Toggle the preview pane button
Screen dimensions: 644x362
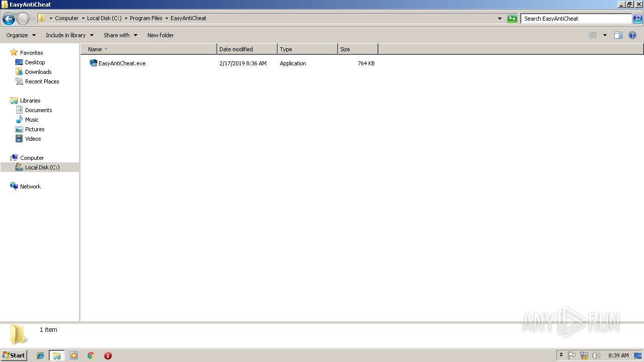click(618, 35)
